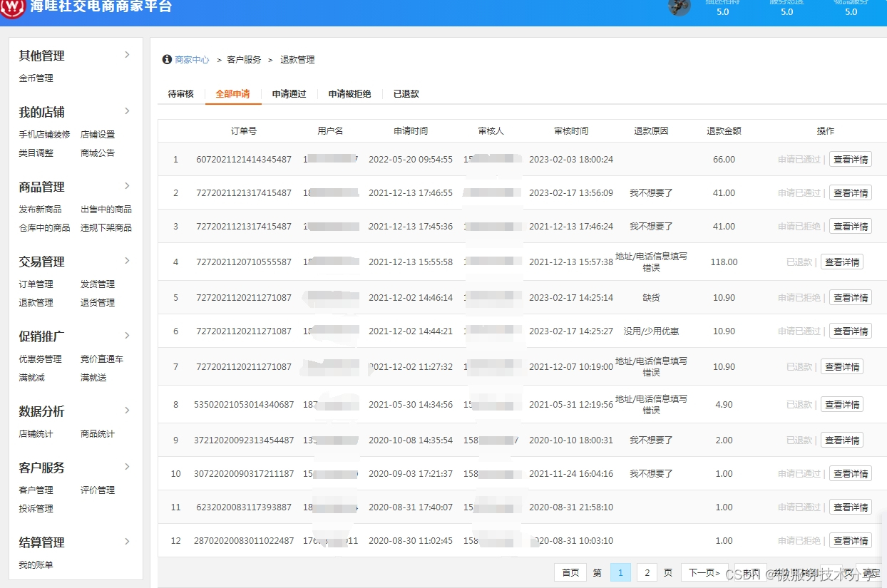The height and width of the screenshot is (588, 887).
Task: Open 仓库中的商品 link
Action: [x=45, y=228]
